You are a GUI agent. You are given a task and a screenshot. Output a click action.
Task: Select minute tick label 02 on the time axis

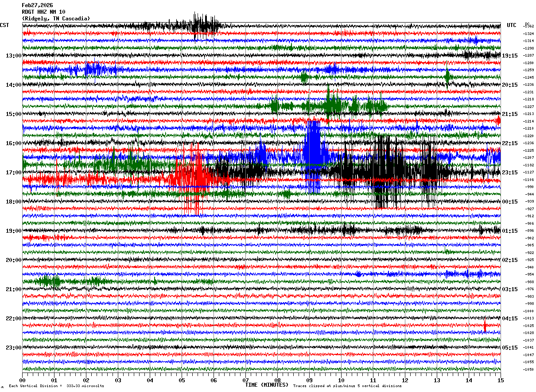click(x=86, y=380)
